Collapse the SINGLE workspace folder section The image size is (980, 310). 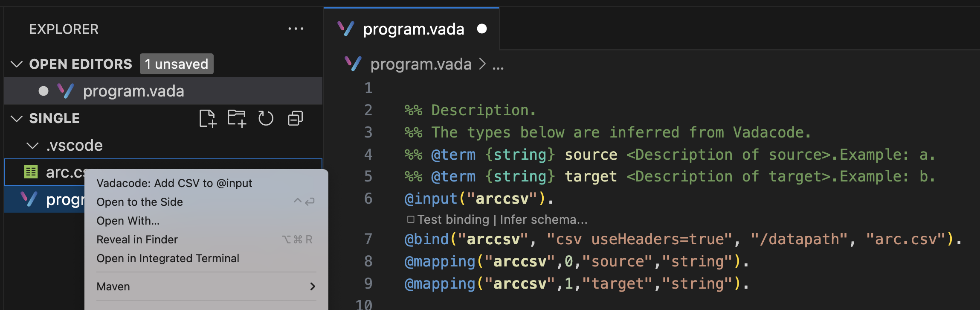17,118
